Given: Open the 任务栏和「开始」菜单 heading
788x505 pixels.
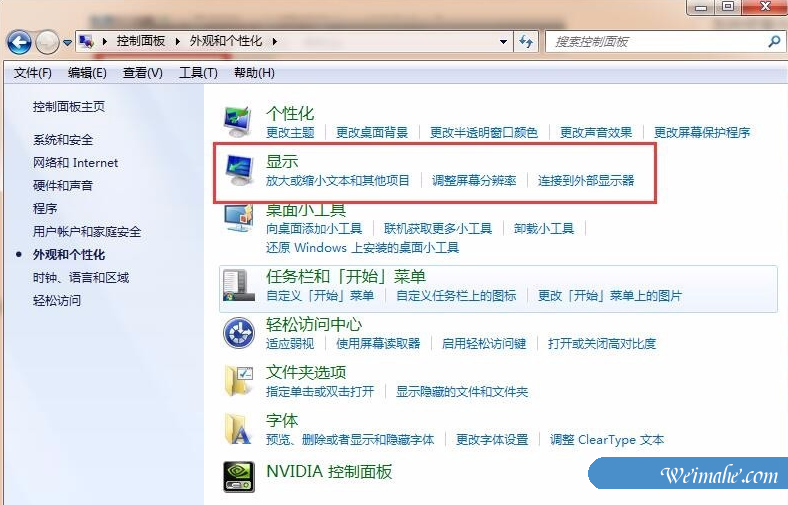Looking at the screenshot, I should coord(346,276).
